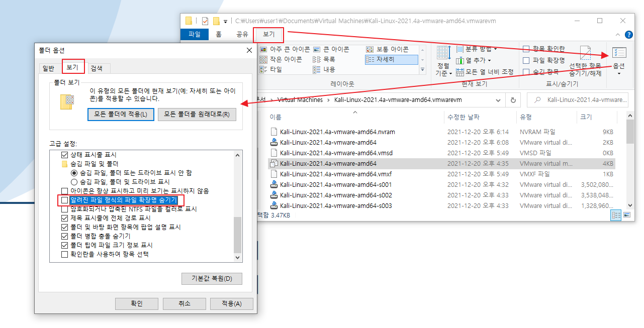Click 적용(A) button
This screenshot has width=644, height=328.
231,303
